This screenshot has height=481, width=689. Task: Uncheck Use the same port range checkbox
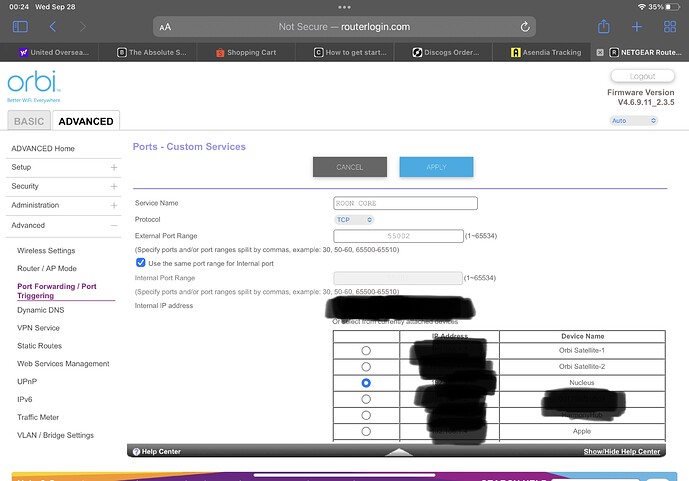point(141,263)
